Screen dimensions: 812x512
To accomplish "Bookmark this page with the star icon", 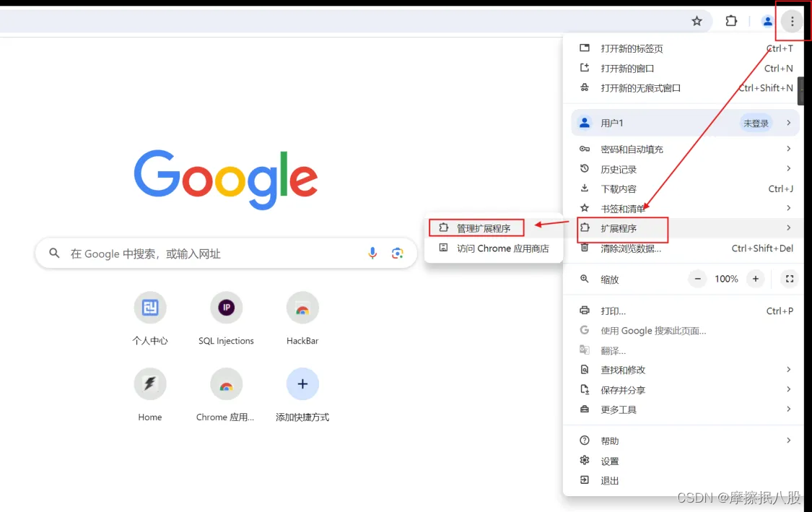I will (x=697, y=21).
